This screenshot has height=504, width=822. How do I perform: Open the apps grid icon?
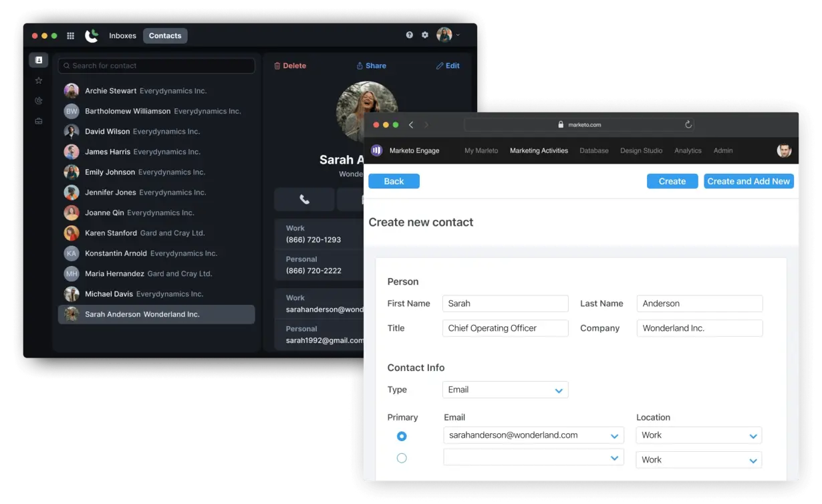coord(70,35)
